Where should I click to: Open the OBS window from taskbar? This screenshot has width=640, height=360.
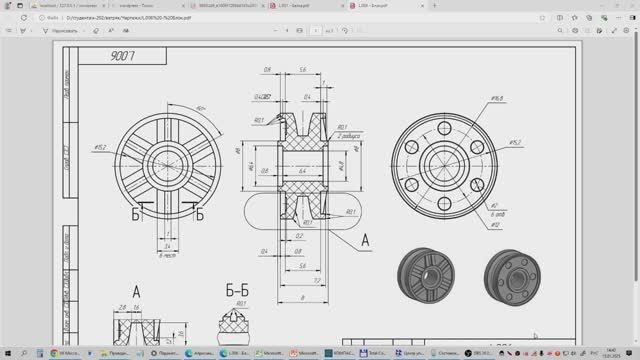click(x=479, y=353)
